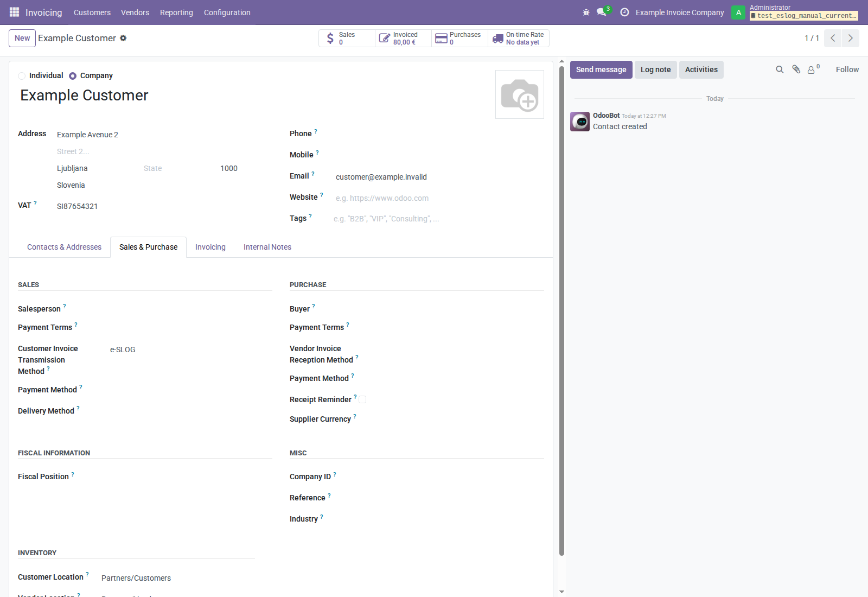Select the Sales & Purchase tab

(148, 247)
